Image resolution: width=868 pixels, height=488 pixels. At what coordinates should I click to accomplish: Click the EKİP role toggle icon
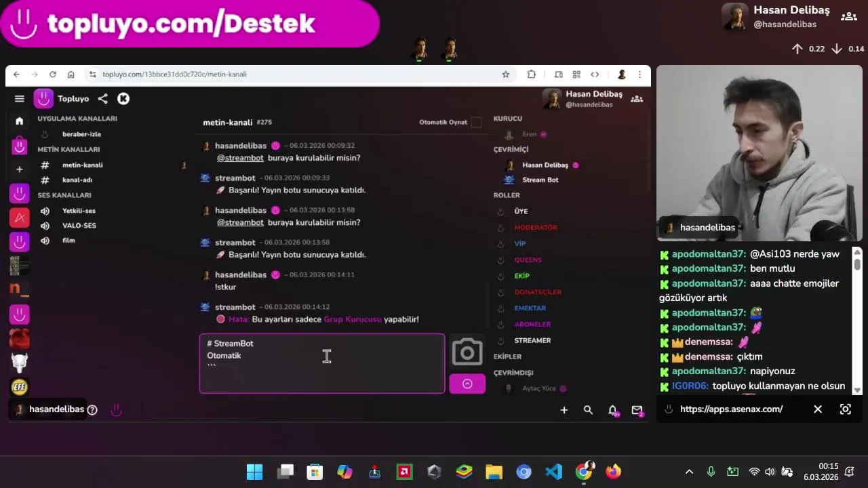coord(501,277)
